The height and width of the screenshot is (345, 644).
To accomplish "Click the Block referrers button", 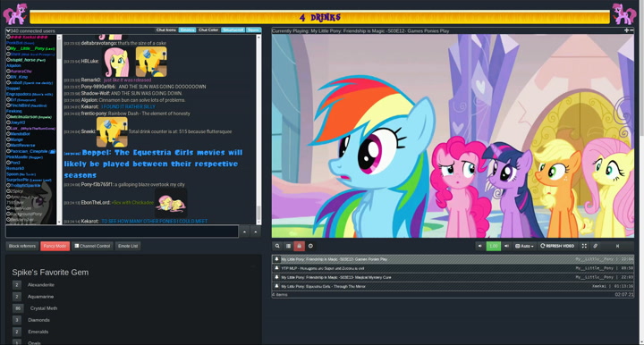I will coord(22,246).
